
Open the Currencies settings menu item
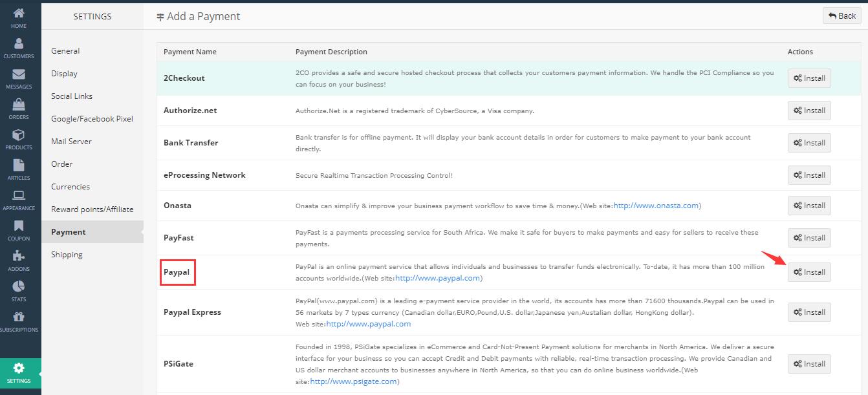(x=71, y=187)
